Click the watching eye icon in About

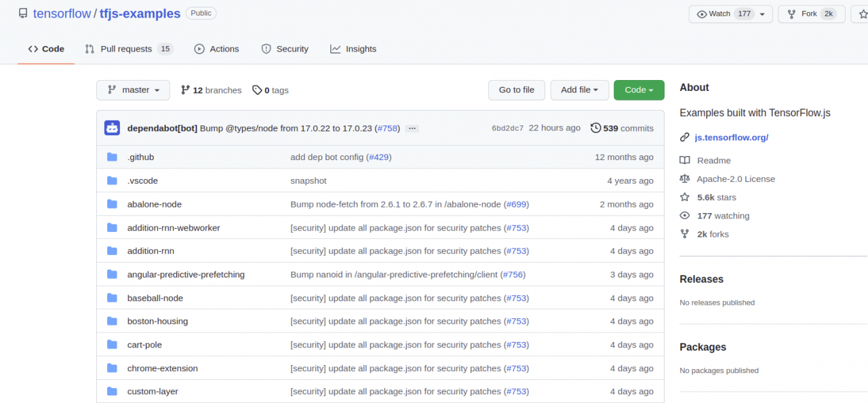coord(685,215)
